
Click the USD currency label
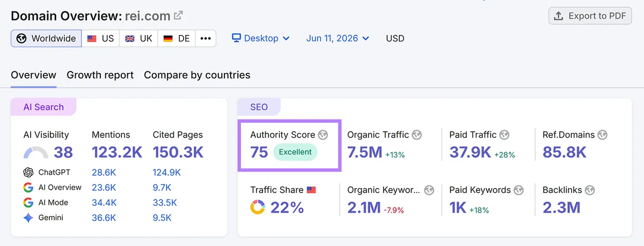(395, 39)
